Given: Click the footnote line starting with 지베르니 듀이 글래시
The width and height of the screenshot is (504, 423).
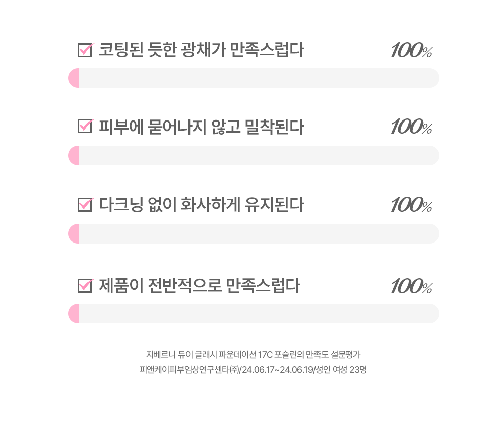Looking at the screenshot, I should click(x=253, y=354).
